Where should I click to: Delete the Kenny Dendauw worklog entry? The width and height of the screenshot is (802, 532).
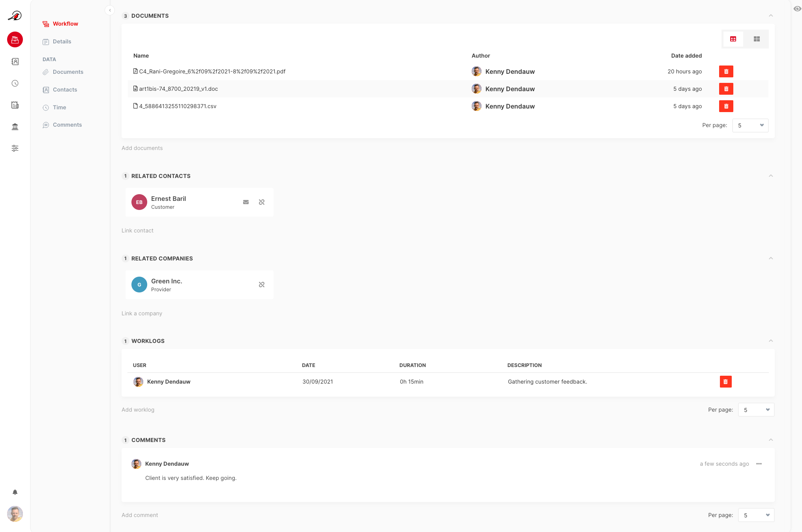tap(725, 382)
